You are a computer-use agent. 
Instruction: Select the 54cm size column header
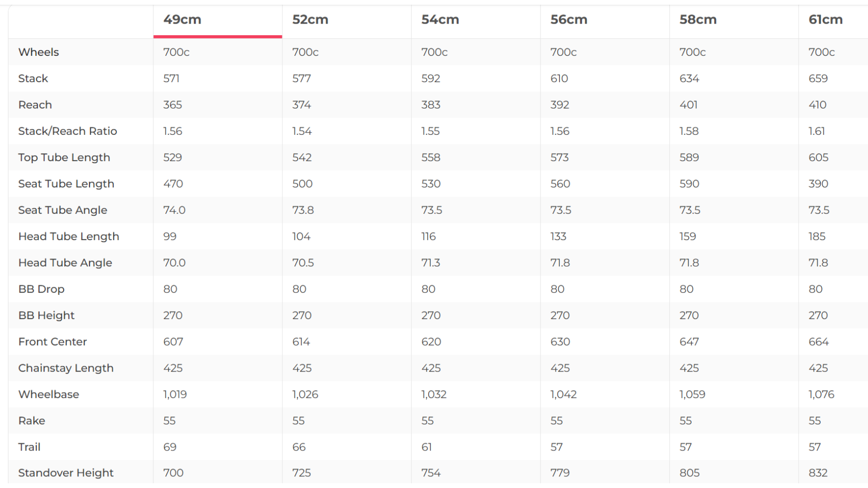pos(440,20)
